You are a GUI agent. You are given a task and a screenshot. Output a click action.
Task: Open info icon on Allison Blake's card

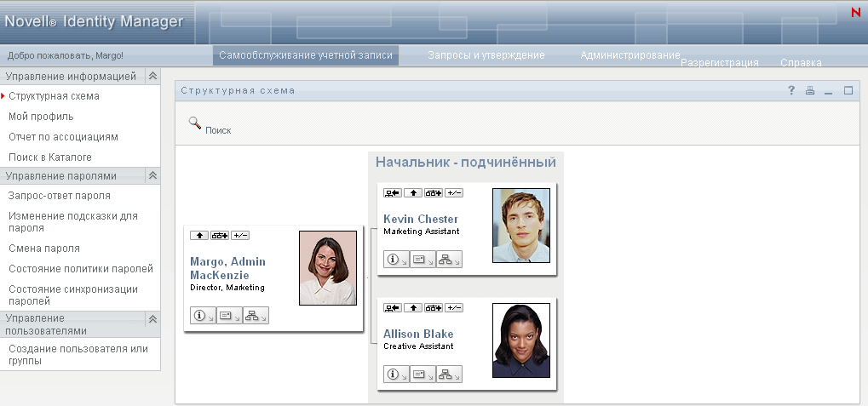[396, 375]
